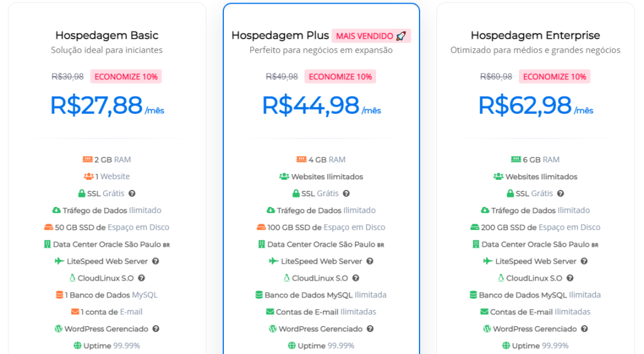Viewport: 644px width, 354px height.
Task: Click the RAM memory icon in Basic plan
Action: [87, 159]
